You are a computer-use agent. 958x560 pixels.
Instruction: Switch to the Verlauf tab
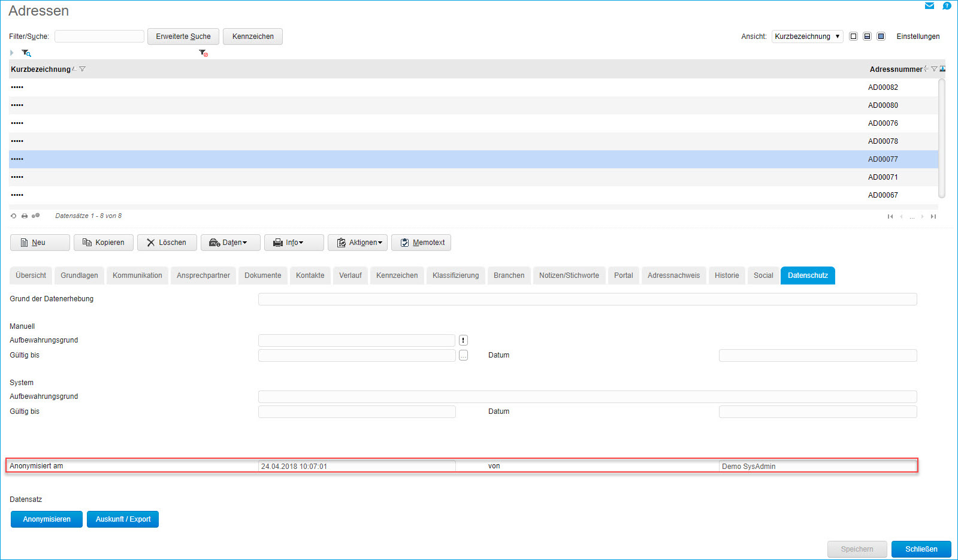(x=350, y=276)
